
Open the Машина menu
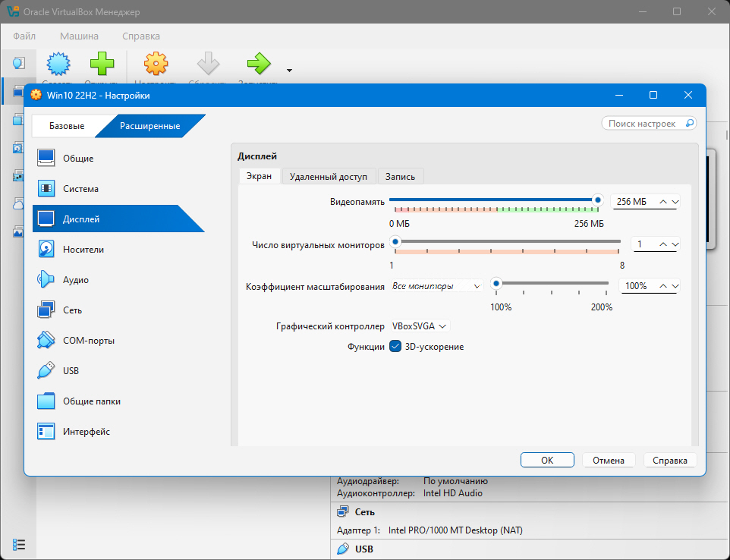pos(79,36)
